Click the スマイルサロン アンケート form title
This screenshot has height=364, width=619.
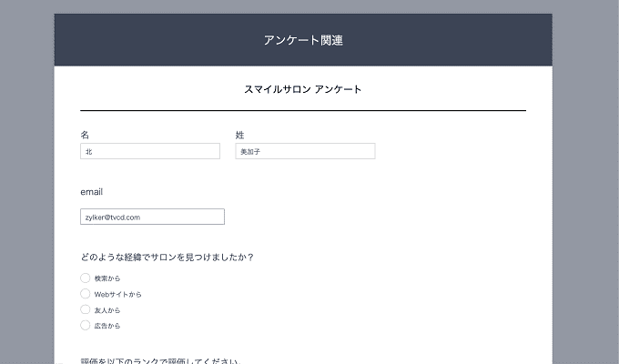(303, 89)
